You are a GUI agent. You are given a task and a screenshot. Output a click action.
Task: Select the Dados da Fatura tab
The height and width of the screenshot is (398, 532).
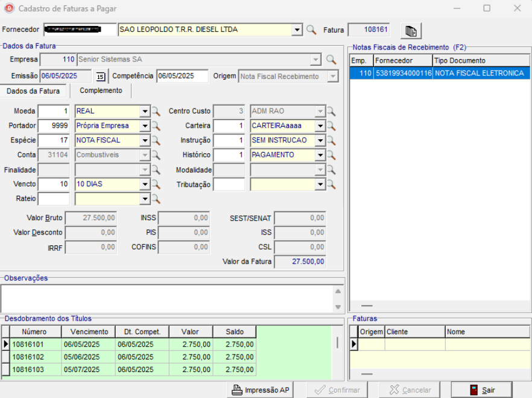(x=33, y=91)
